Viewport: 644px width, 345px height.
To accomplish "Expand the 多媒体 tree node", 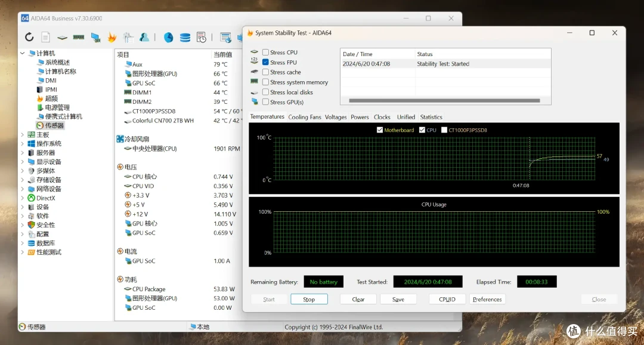I will 23,171.
